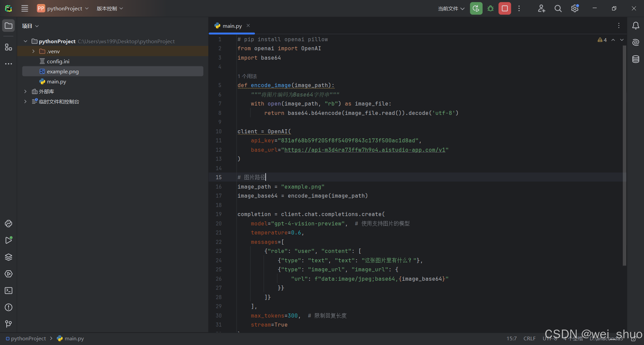
Task: Open the pythonProject dropdown in title bar
Action: (x=63, y=8)
